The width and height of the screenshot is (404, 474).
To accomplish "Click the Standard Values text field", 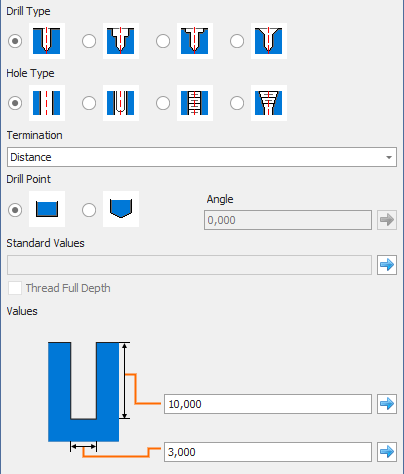I will coord(189,265).
